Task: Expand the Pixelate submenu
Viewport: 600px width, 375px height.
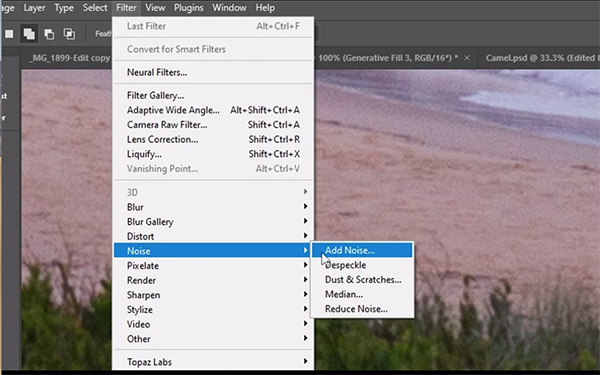Action: (x=213, y=266)
